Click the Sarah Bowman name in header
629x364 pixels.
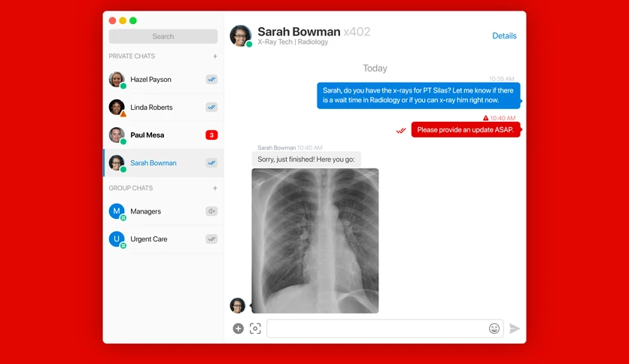coord(299,32)
